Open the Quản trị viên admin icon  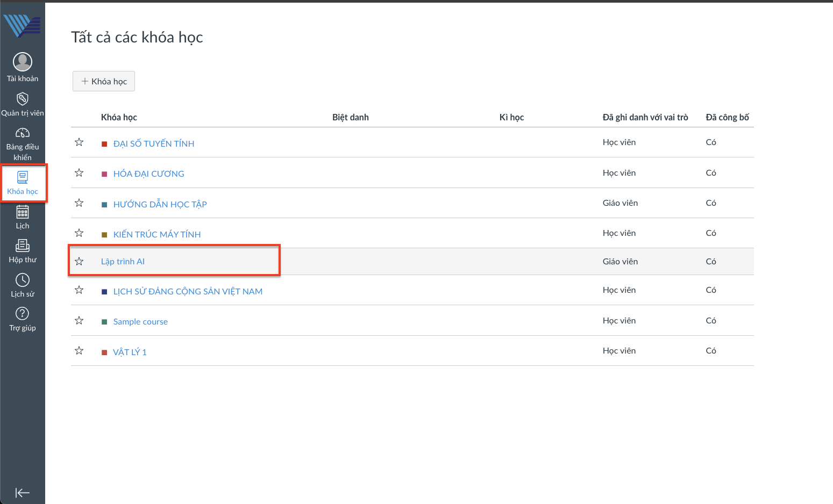pos(23,99)
